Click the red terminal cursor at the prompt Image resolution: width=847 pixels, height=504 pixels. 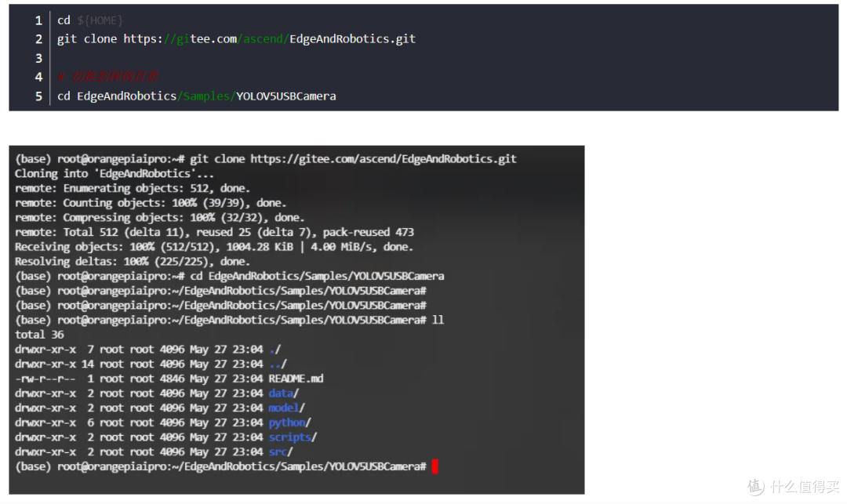(x=435, y=466)
